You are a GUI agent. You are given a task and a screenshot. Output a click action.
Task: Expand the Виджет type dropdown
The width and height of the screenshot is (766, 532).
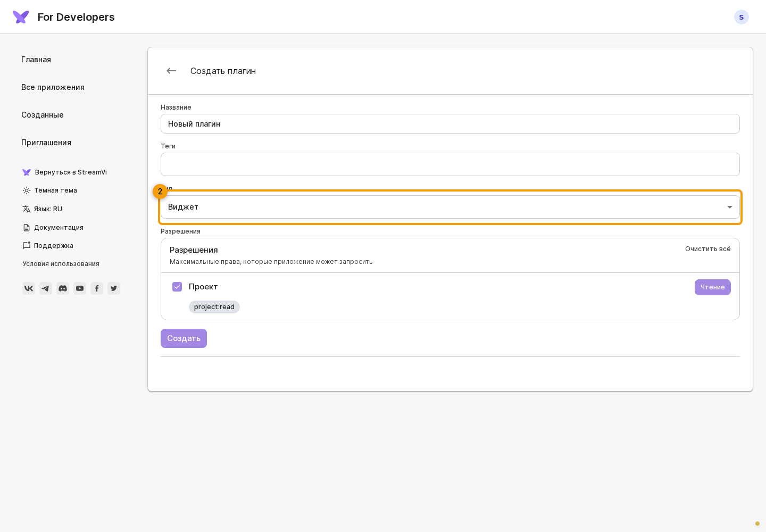(450, 207)
